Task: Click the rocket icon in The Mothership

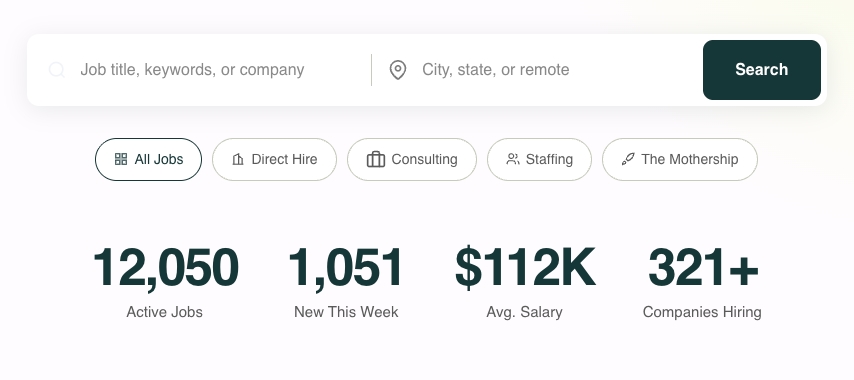Action: (x=628, y=159)
